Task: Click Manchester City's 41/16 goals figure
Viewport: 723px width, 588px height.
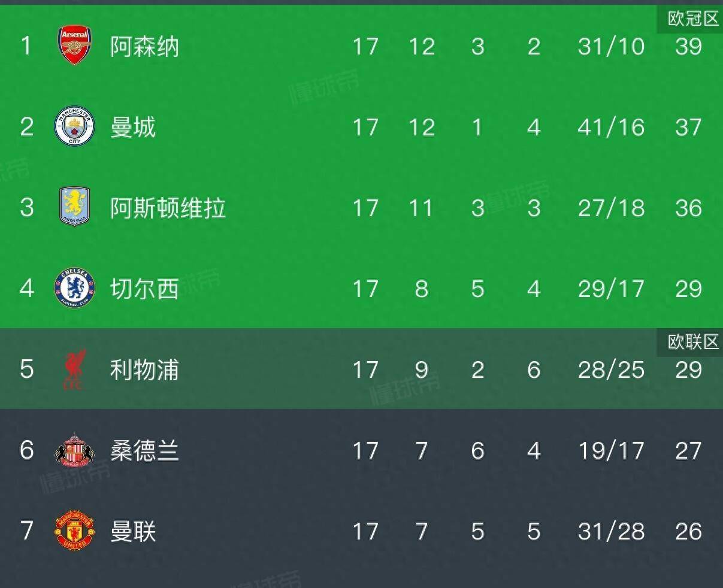Action: 611,127
